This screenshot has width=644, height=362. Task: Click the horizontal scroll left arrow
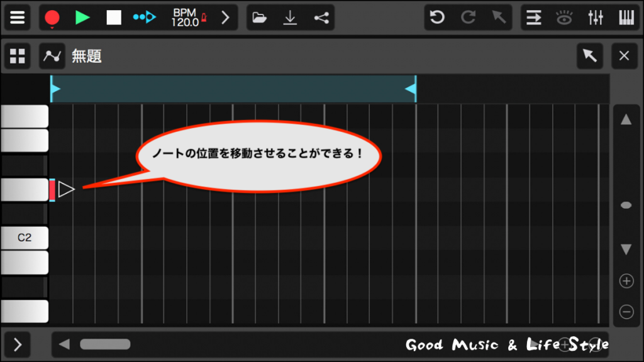coord(64,344)
